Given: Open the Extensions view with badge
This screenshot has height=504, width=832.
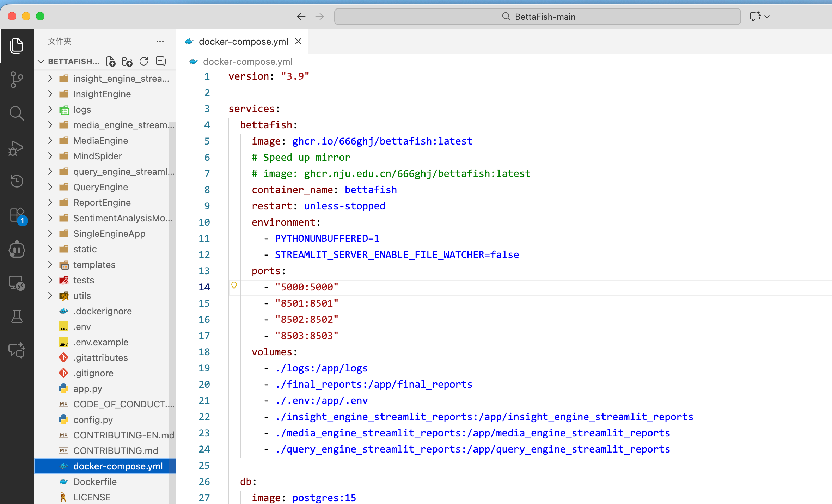Looking at the screenshot, I should pos(17,215).
